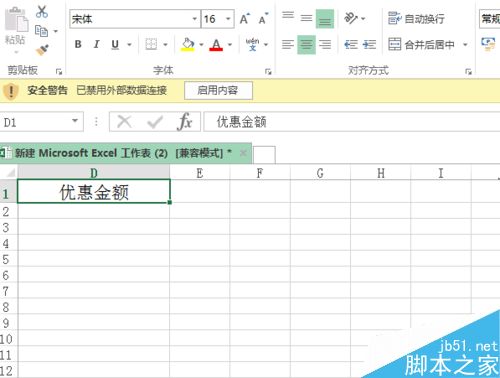The width and height of the screenshot is (500, 378).
Task: Click the security warning shield icon
Action: [x=11, y=90]
